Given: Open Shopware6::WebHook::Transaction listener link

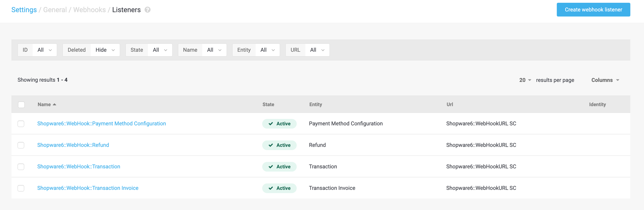Looking at the screenshot, I should (79, 167).
